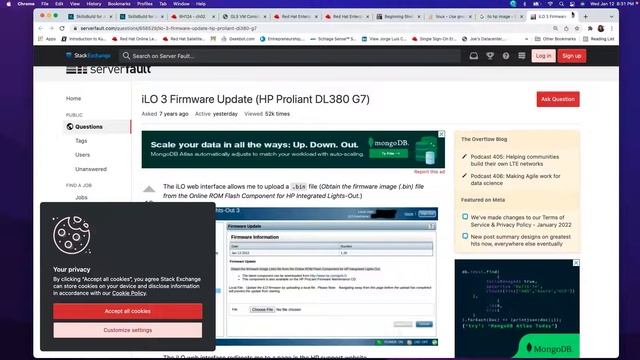Expand the tab search chevron

611,17
